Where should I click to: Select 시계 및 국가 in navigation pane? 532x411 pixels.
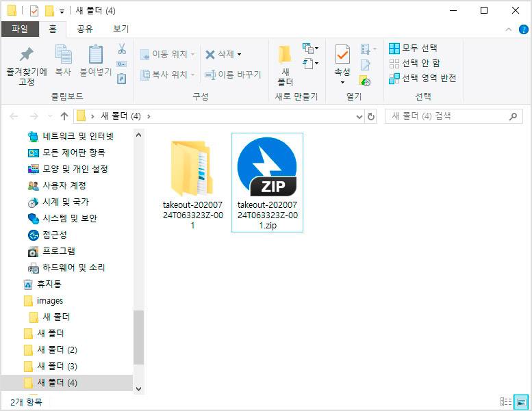pyautogui.click(x=58, y=202)
